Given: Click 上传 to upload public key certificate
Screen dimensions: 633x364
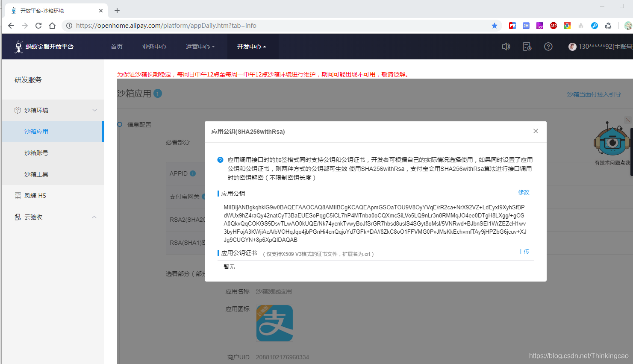Looking at the screenshot, I should pos(524,252).
